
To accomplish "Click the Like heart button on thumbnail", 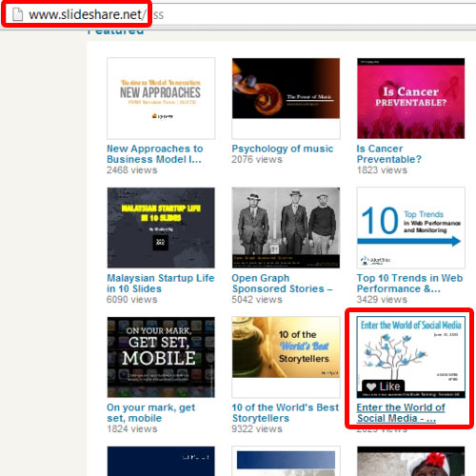I will click(x=384, y=387).
